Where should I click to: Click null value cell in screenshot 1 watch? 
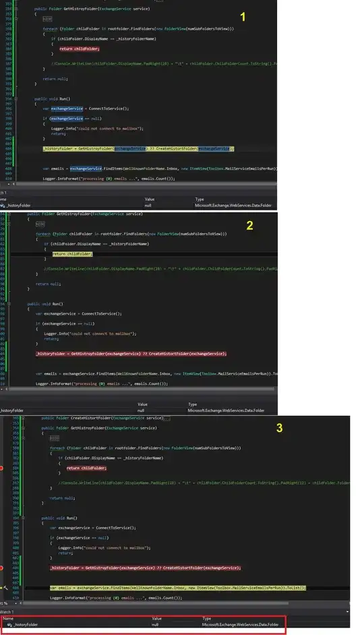pos(148,206)
